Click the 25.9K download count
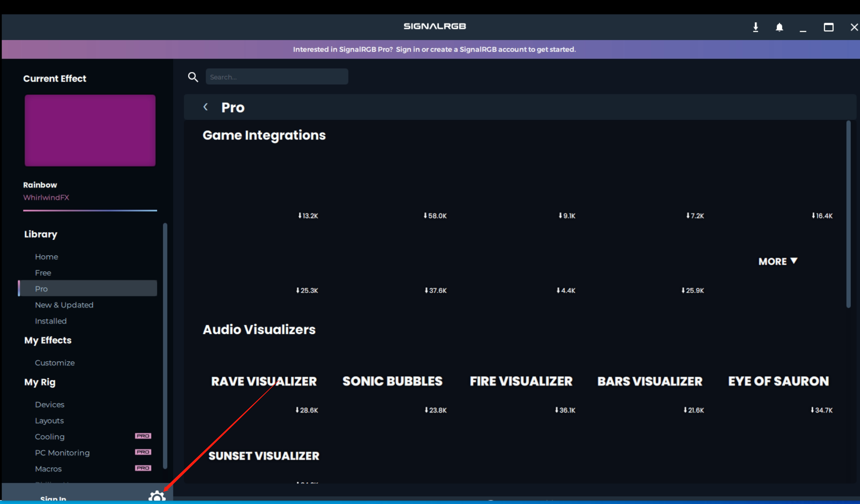860x504 pixels. 692,290
